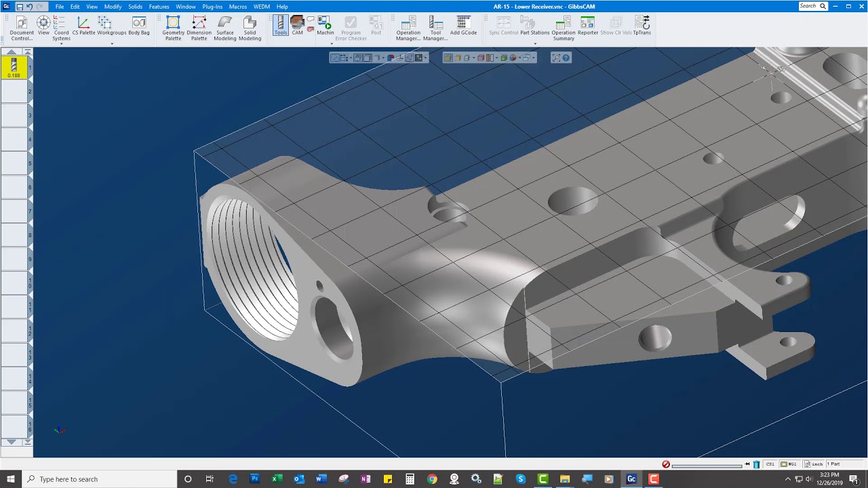Click the View toolbar icon
This screenshot has height=488, width=868.
coord(43,26)
